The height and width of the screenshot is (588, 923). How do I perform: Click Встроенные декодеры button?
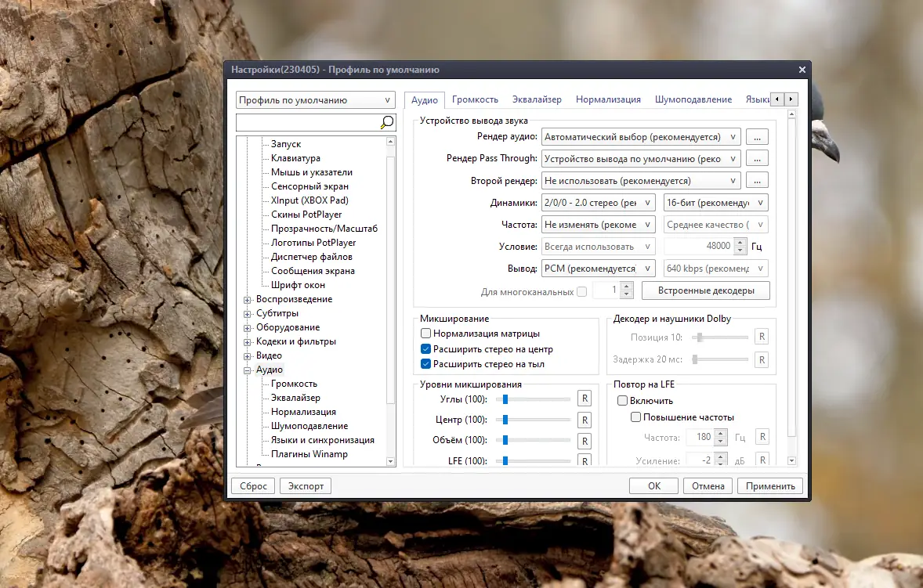705,290
